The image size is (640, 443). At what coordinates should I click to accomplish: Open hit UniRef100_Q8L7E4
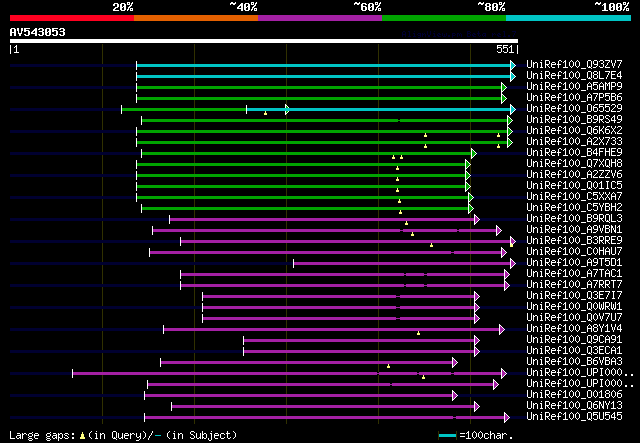click(574, 76)
